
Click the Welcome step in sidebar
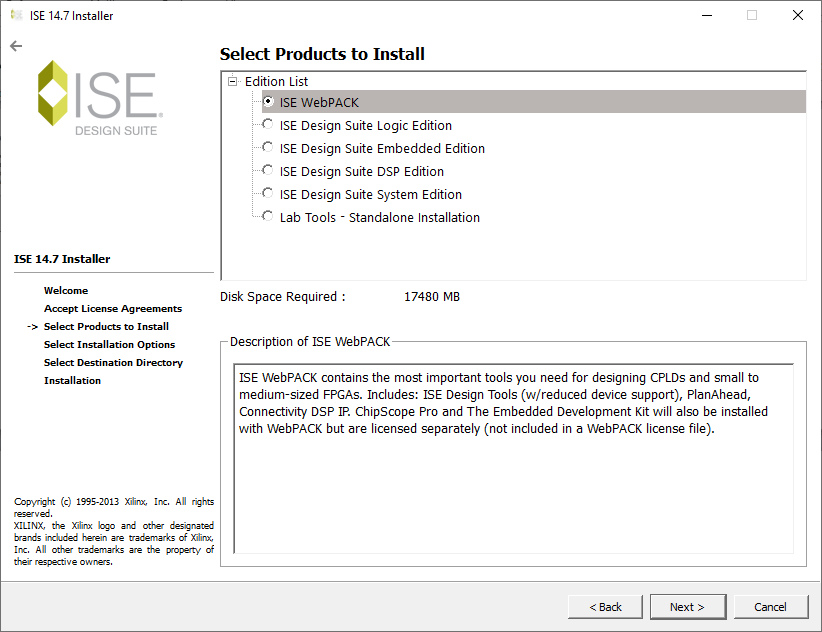click(66, 290)
